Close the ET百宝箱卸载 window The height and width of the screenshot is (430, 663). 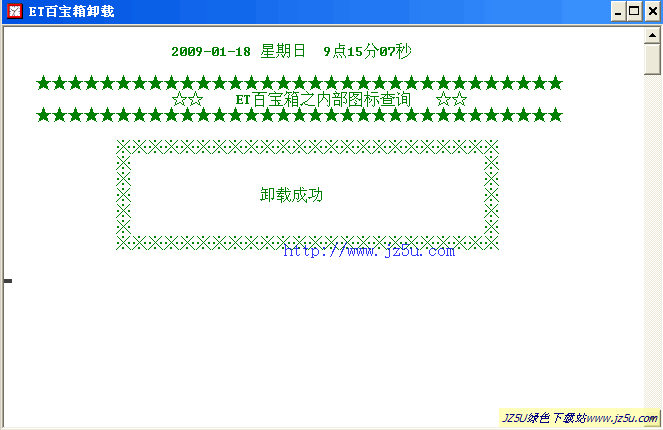click(653, 11)
